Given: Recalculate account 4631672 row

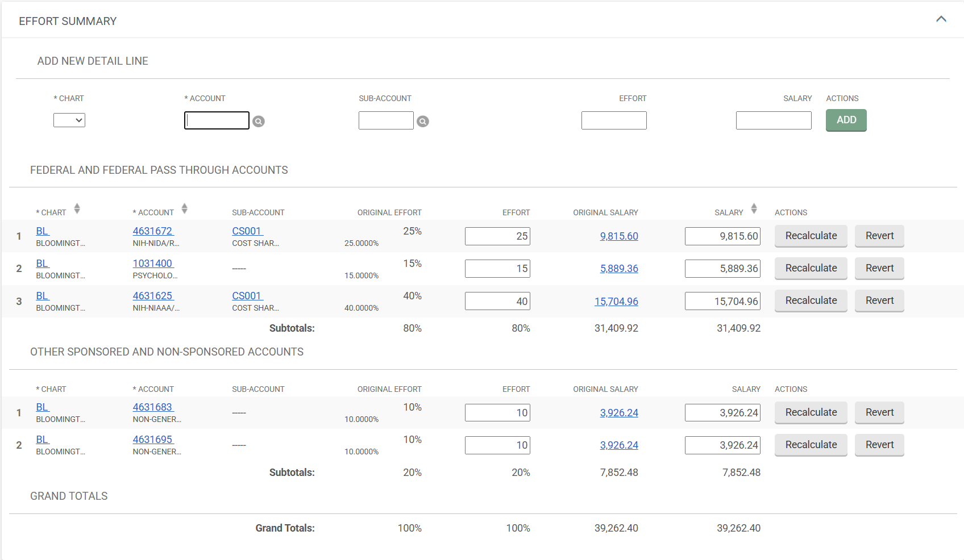Looking at the screenshot, I should point(811,236).
